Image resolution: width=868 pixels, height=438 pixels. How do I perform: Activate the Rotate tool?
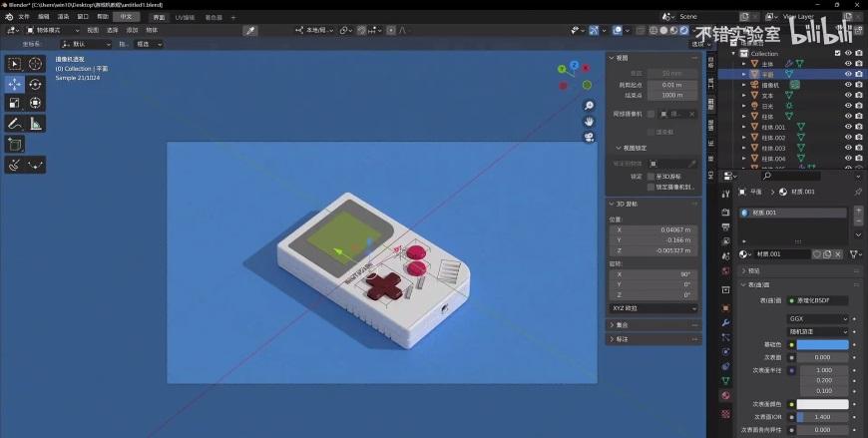click(x=36, y=84)
